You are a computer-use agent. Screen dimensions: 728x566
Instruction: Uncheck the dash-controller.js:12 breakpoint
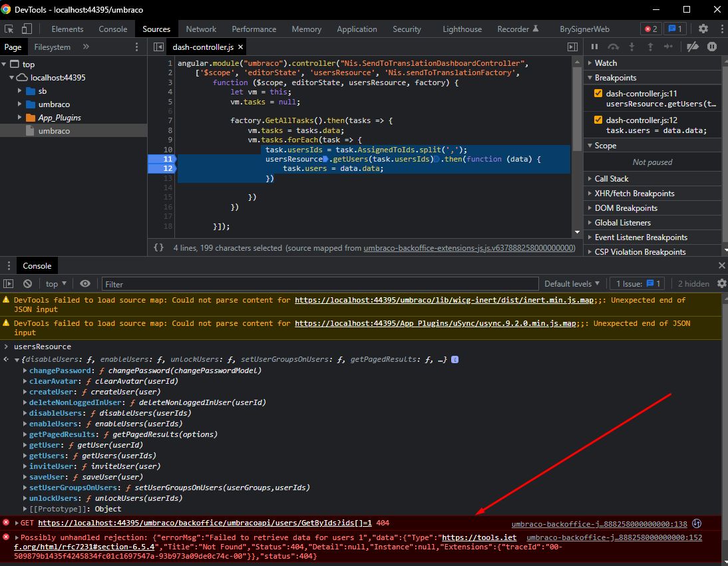(598, 120)
